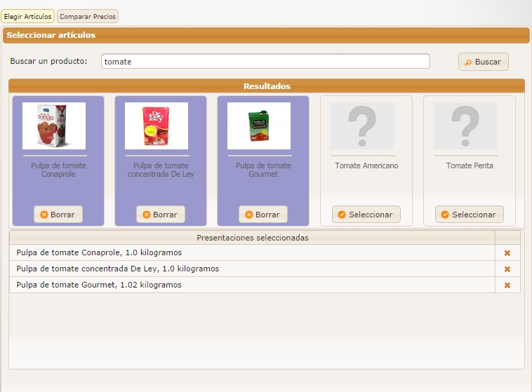
Task: Click Pulpa de tomate Conaprole 1.0 kilogramos row
Action: pos(99,252)
